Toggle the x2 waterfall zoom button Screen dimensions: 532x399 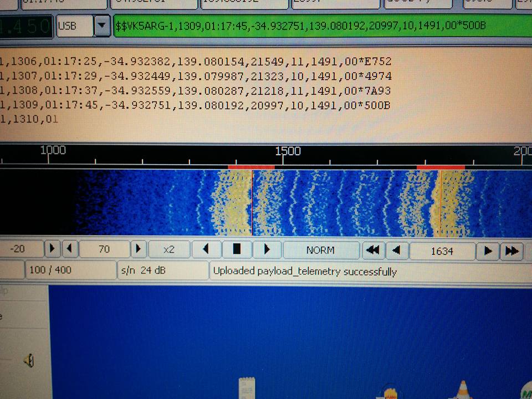[x=169, y=250]
